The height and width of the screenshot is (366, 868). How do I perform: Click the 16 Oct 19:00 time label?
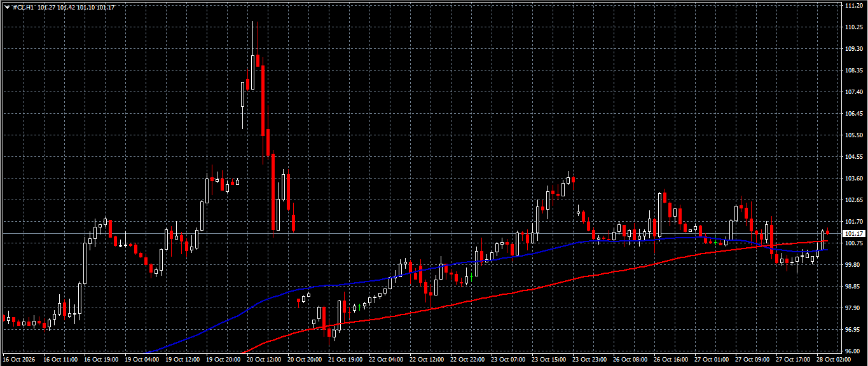point(101,360)
